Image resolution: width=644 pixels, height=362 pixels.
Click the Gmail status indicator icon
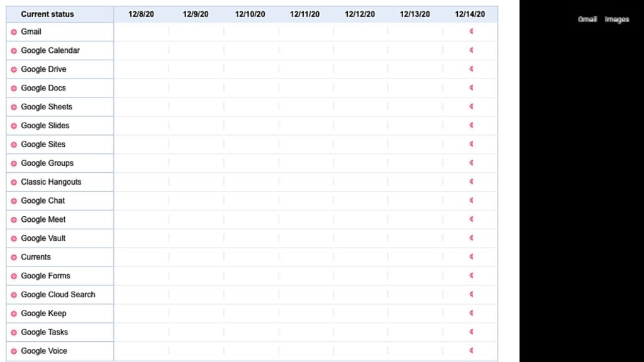14,32
